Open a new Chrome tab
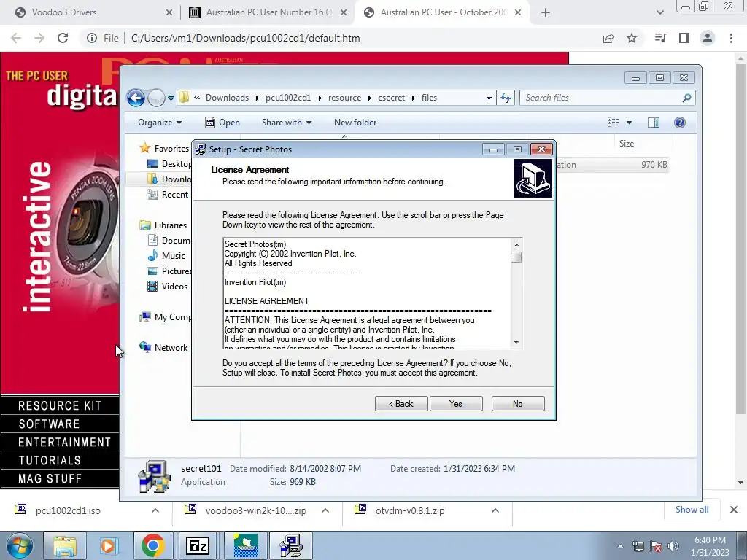Screen dimensions: 747x560 [546, 13]
